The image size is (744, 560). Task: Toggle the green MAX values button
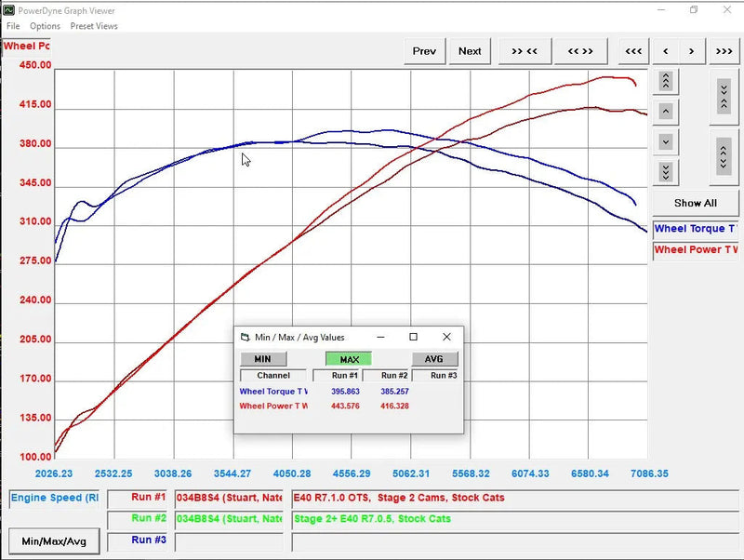(x=349, y=359)
